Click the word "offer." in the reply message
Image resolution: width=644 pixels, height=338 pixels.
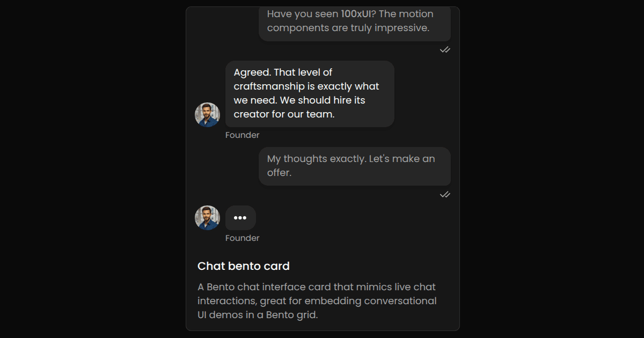[279, 173]
